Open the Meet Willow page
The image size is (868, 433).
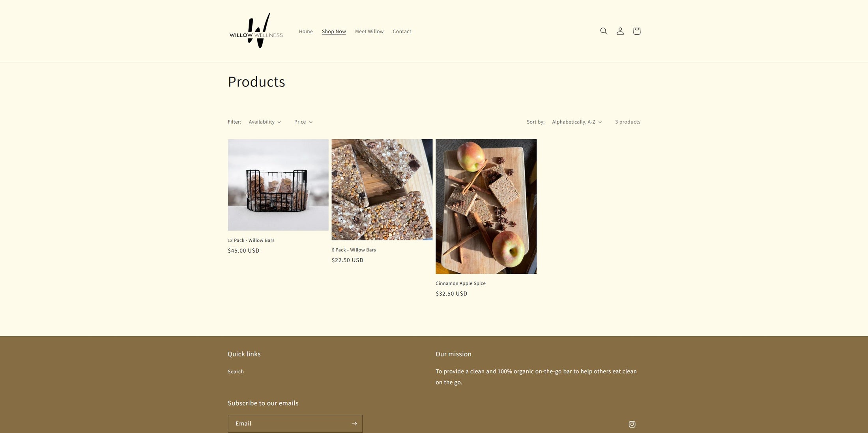tap(369, 32)
